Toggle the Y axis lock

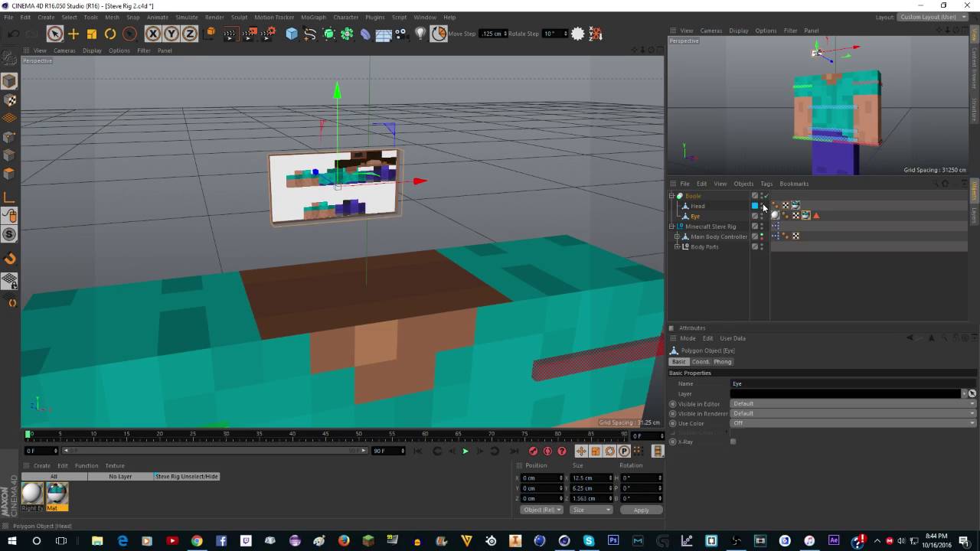coord(171,34)
